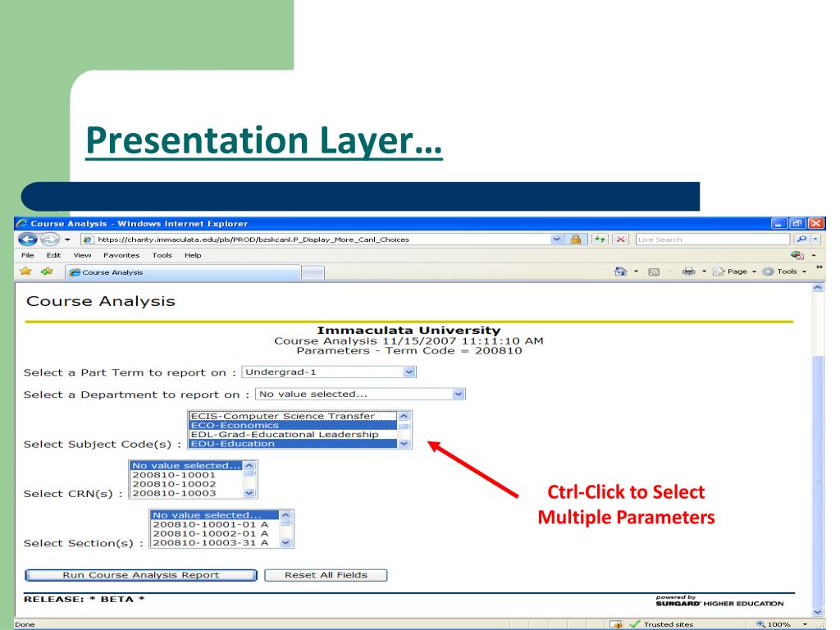Click page scrollbar up arrow
840x630 pixels.
(818, 288)
